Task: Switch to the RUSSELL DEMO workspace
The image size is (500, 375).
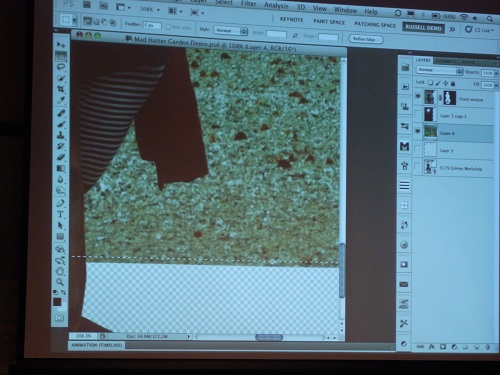Action: click(x=423, y=28)
